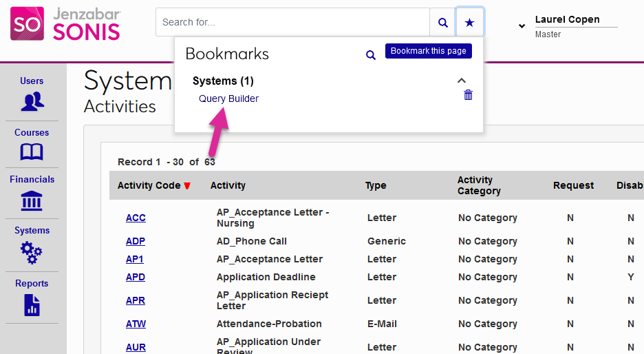Sort by Activity Code red arrow
644x354 pixels.
pyautogui.click(x=187, y=186)
